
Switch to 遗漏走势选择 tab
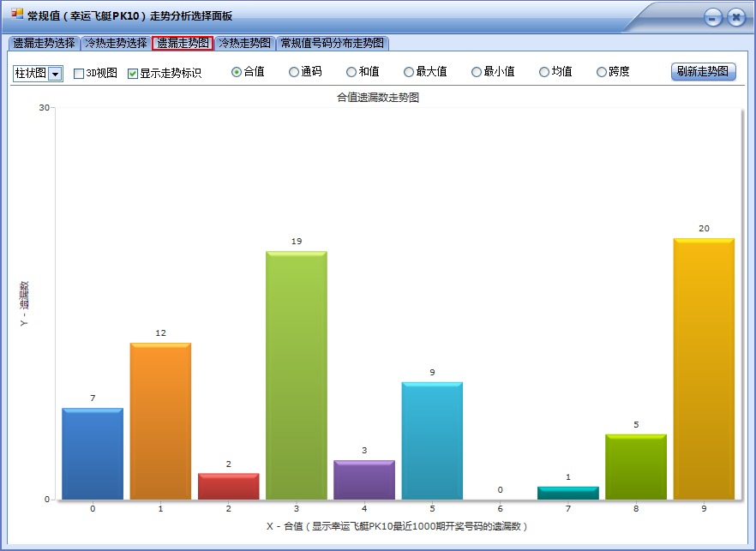pyautogui.click(x=44, y=43)
